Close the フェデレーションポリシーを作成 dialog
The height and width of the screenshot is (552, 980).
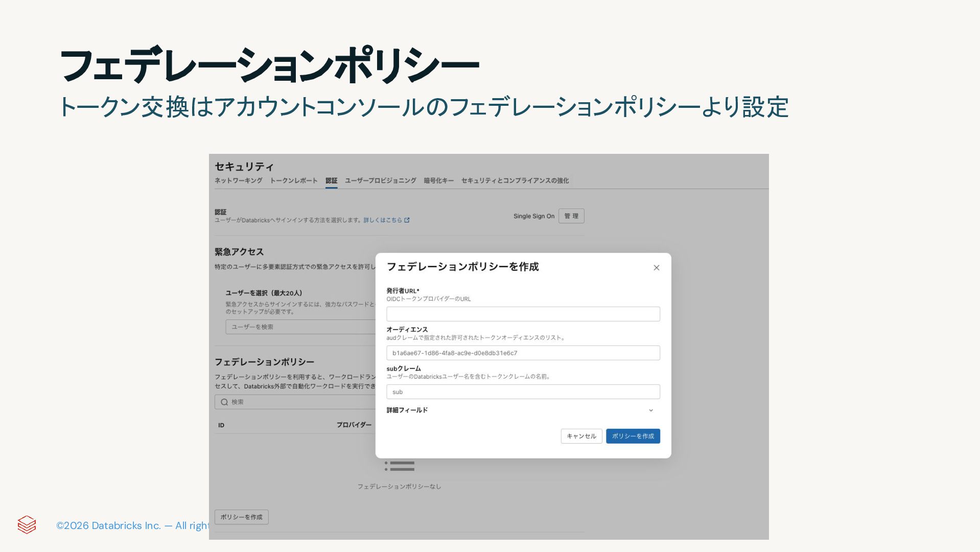point(657,268)
